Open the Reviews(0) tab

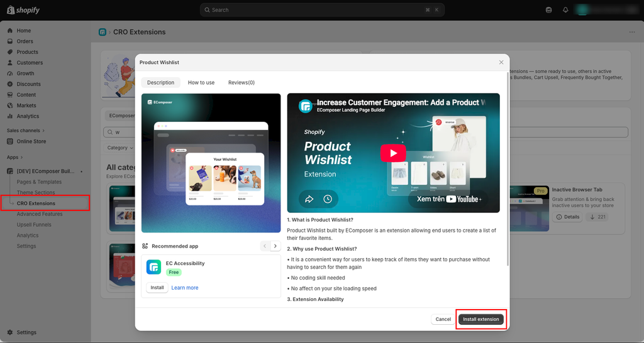click(241, 82)
